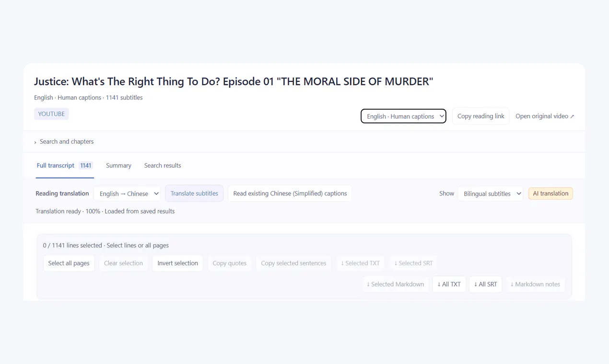Screen dimensions: 609x364
Task: Click the YOUTUBE source badge
Action: pyautogui.click(x=51, y=114)
